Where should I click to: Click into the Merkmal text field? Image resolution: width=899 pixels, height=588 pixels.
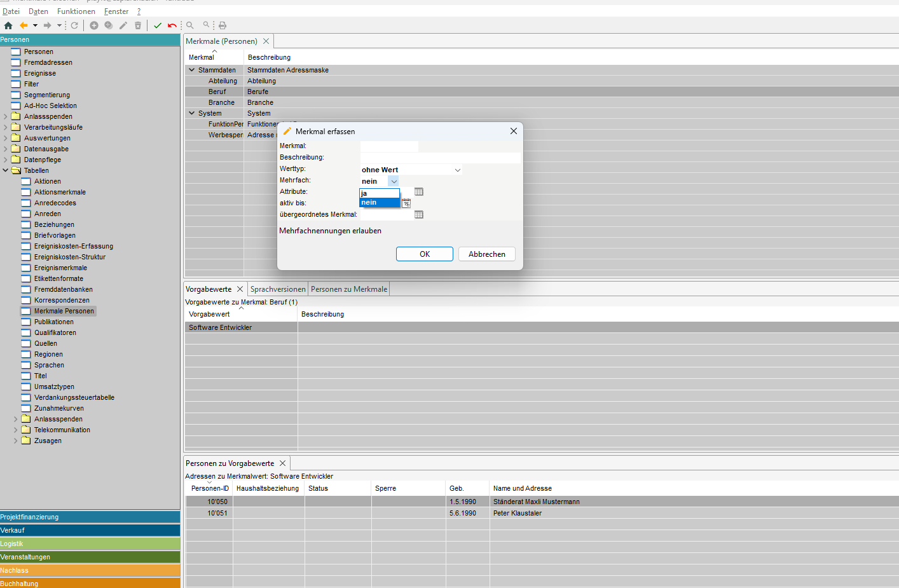tap(389, 146)
